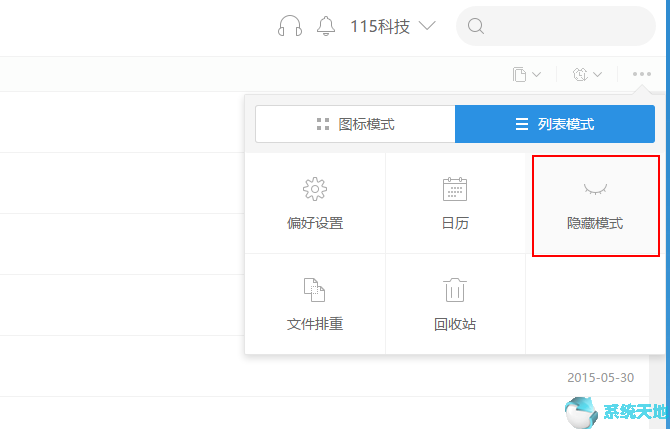Open 回收站 recycle bin
Viewport: 670px width, 429px height.
pyautogui.click(x=455, y=304)
